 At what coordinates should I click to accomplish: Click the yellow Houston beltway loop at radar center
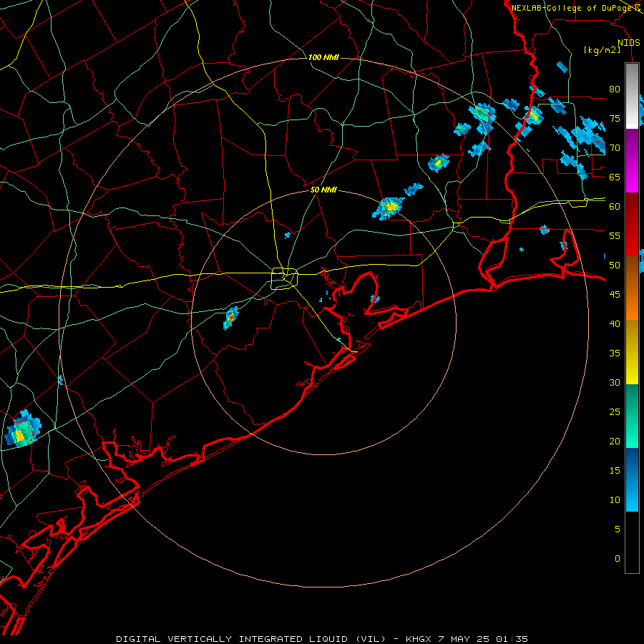click(x=285, y=278)
